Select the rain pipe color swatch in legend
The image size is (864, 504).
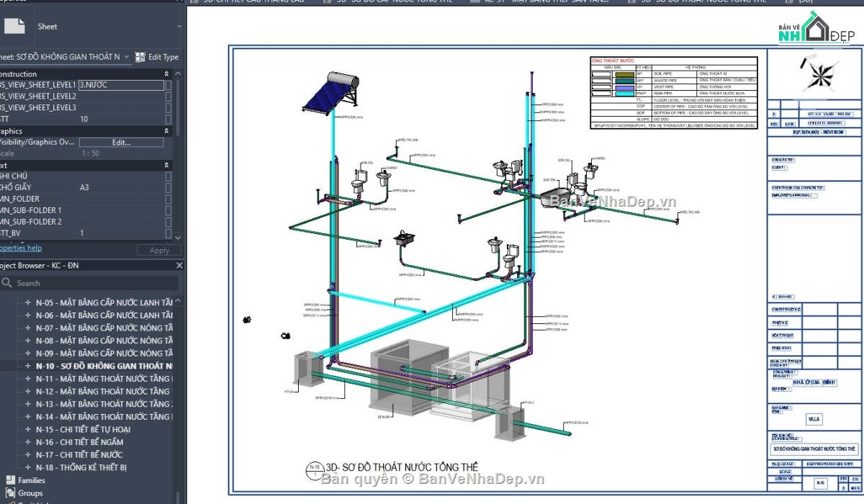pyautogui.click(x=624, y=93)
